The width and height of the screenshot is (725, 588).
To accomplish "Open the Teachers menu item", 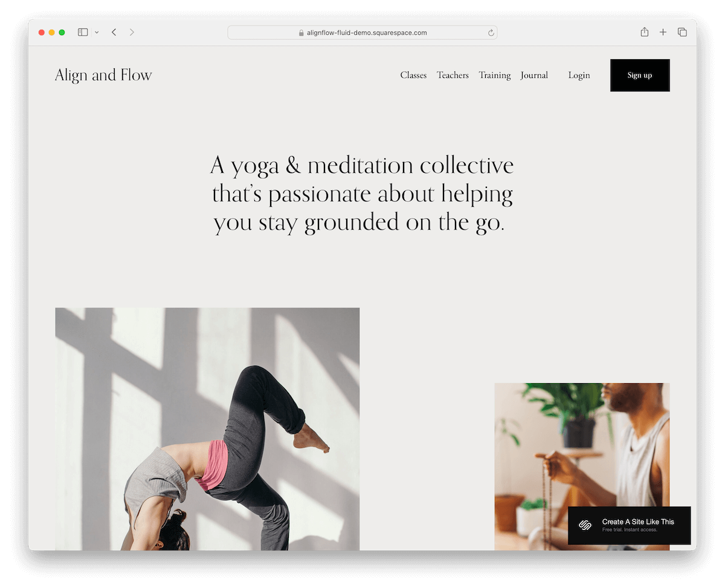I will [453, 76].
